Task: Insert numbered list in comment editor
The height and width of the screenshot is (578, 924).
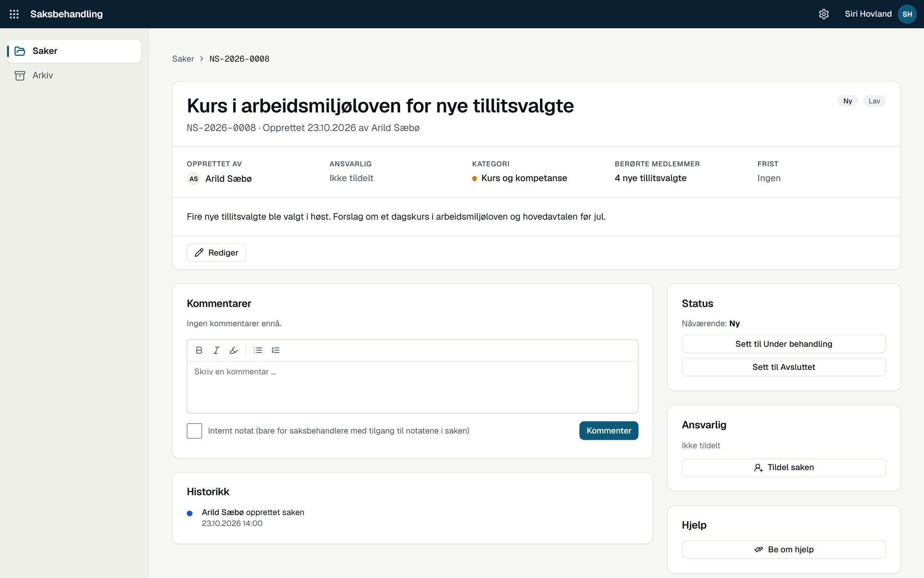Action: [276, 350]
